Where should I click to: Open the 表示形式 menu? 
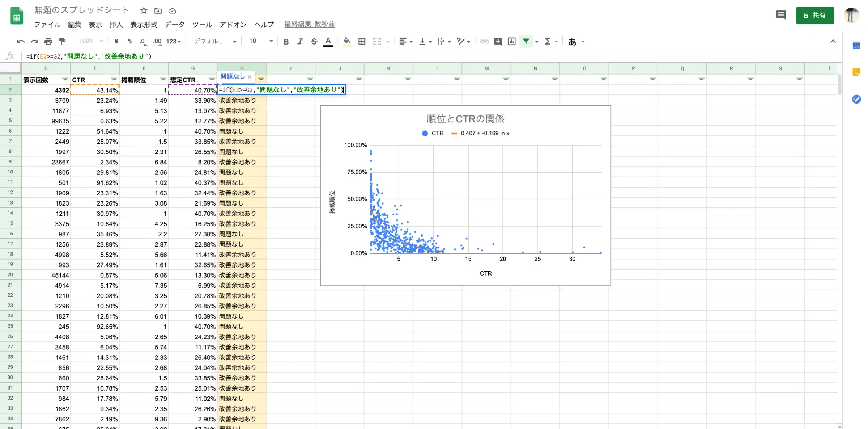click(x=144, y=24)
